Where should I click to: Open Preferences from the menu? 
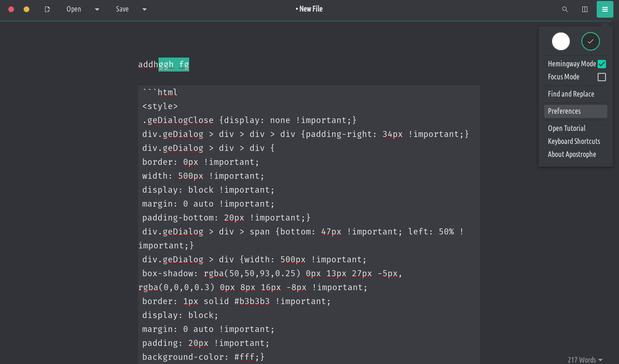564,111
